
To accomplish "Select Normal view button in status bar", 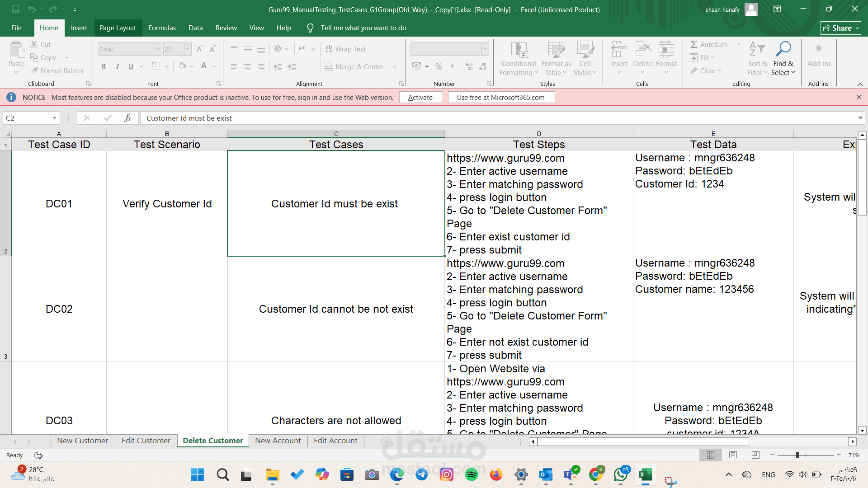I will (711, 455).
